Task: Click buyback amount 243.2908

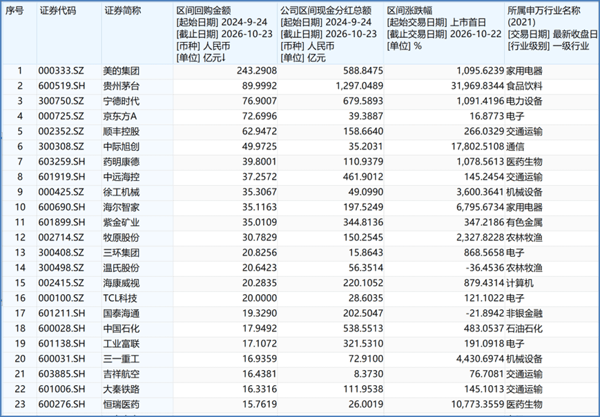Action: click(x=257, y=71)
